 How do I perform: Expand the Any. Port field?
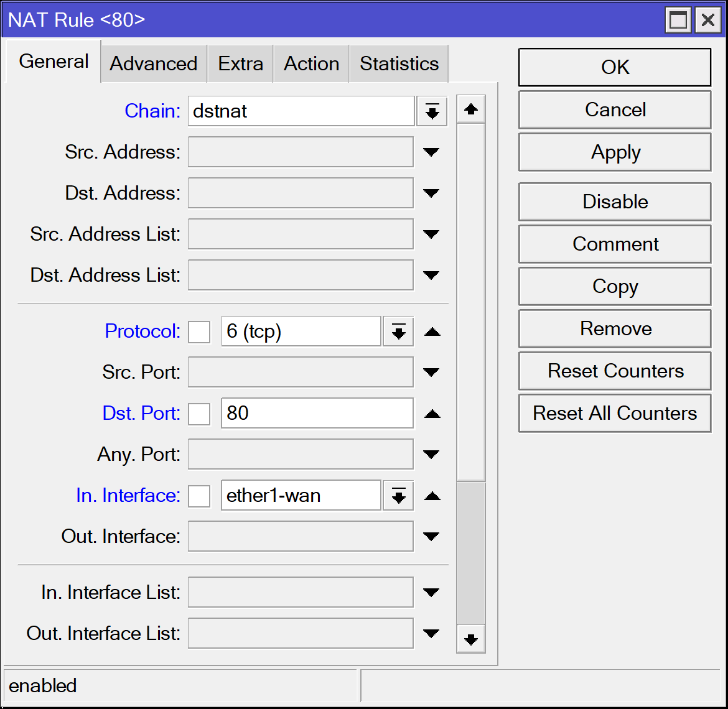431,454
